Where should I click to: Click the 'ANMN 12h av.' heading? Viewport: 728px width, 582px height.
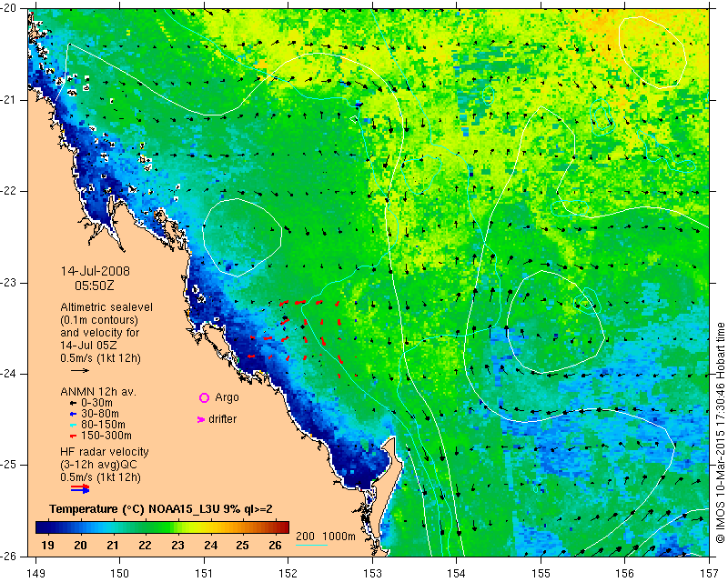(98, 392)
